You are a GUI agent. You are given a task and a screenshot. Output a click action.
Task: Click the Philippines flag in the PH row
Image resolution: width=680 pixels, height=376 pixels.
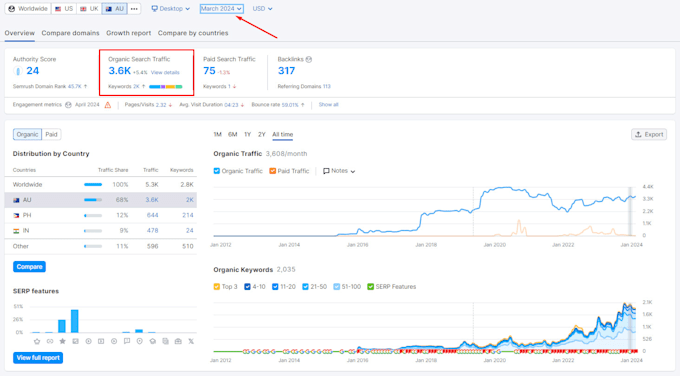16,216
